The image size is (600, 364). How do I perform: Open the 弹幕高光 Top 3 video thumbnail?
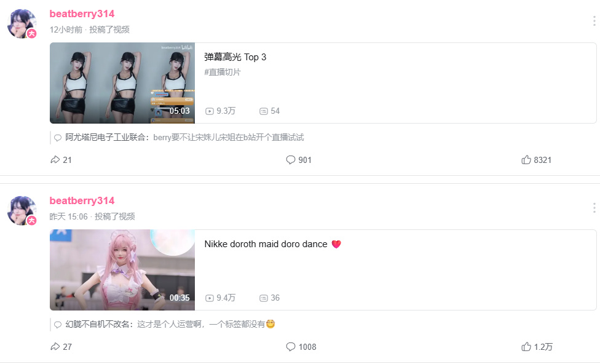[x=122, y=83]
